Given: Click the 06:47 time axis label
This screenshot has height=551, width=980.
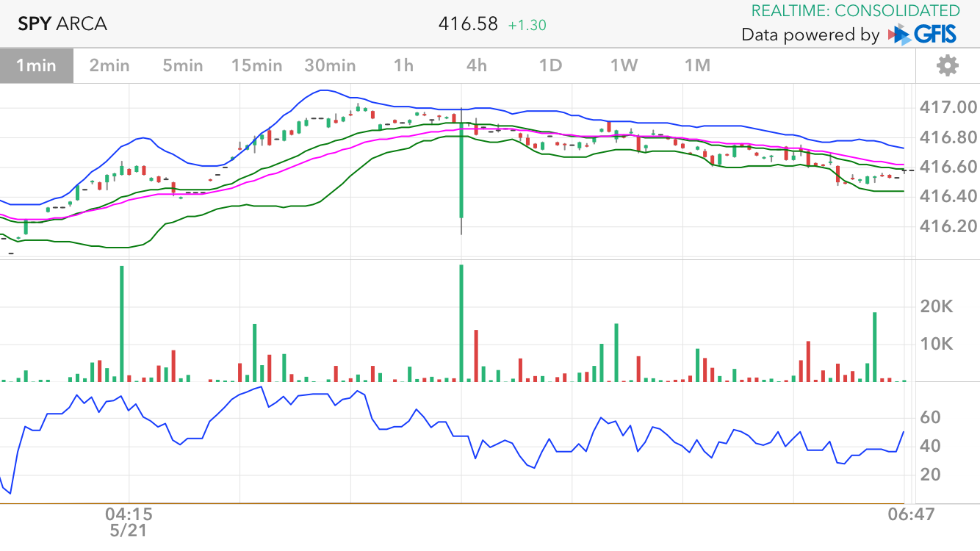Looking at the screenshot, I should pyautogui.click(x=910, y=513).
